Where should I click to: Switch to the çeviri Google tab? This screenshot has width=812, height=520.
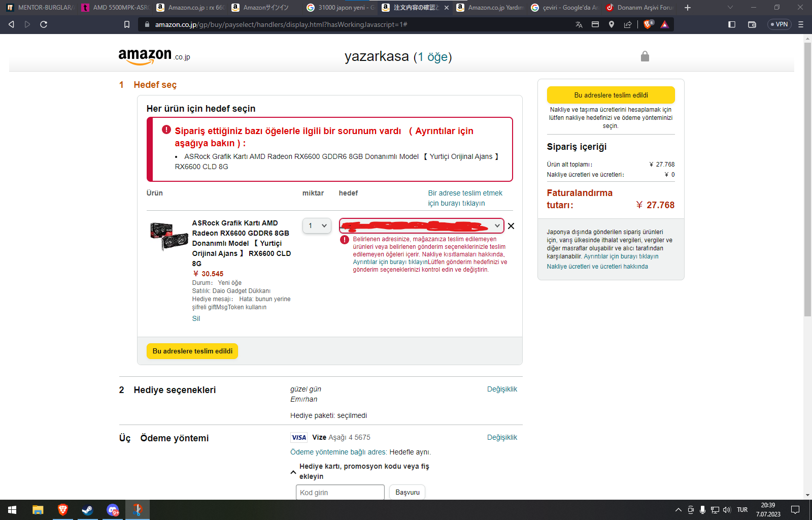point(565,8)
